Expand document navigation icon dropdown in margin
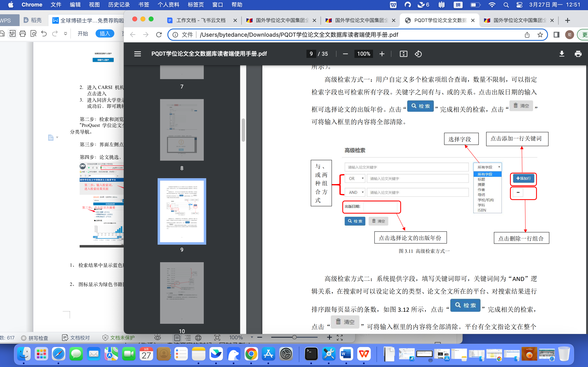Viewport: 588px width, 367px height. click(57, 138)
